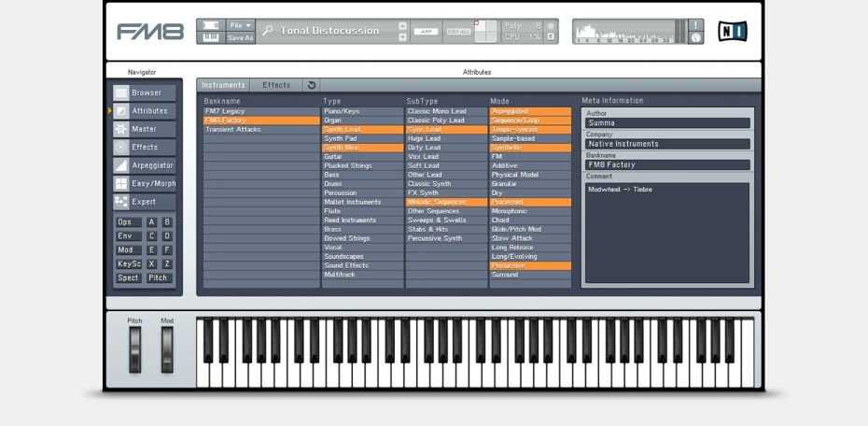Click the Save As button
868x426 pixels.
click(240, 38)
